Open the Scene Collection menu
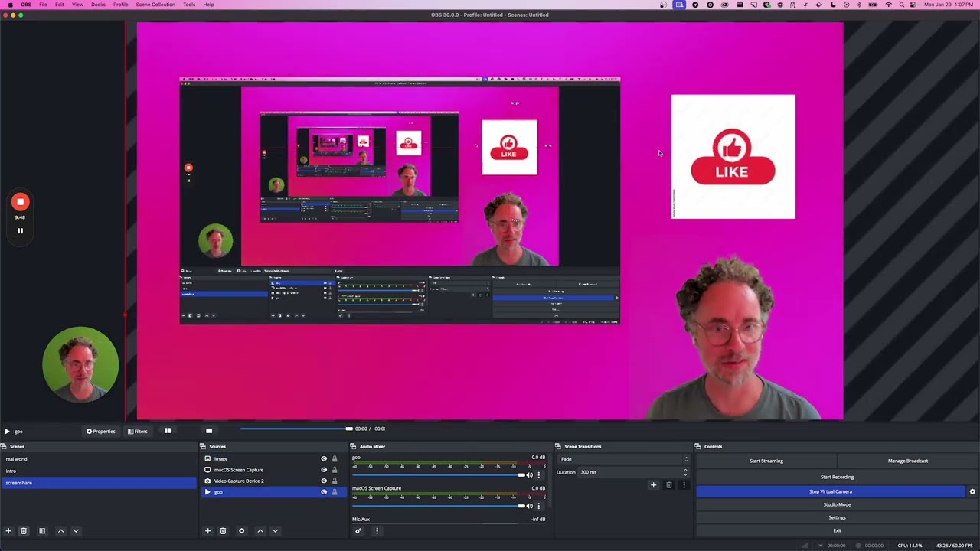 pyautogui.click(x=155, y=5)
